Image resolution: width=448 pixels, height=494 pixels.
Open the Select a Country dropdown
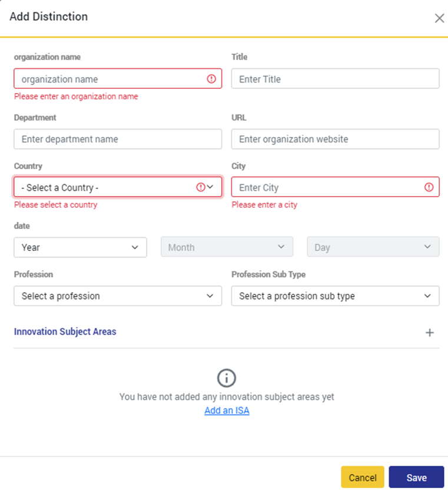click(x=112, y=187)
